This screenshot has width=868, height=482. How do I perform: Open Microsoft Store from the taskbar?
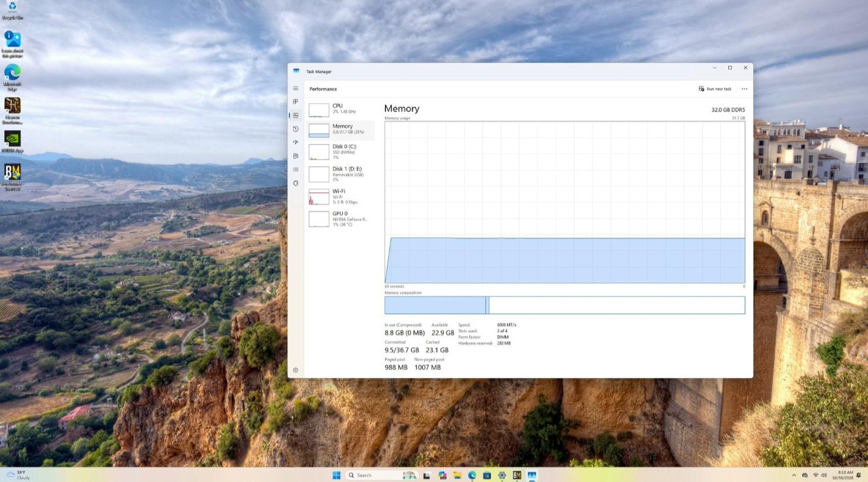pyautogui.click(x=487, y=475)
